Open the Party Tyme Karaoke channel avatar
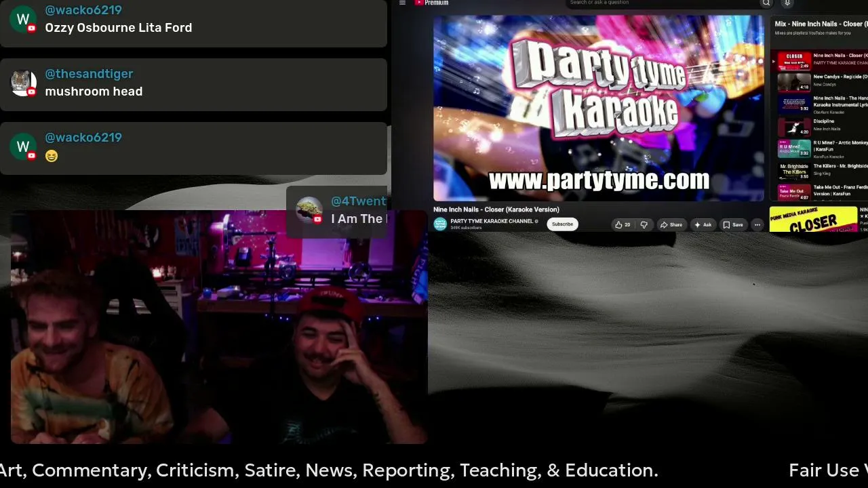This screenshot has width=868, height=488. click(440, 224)
